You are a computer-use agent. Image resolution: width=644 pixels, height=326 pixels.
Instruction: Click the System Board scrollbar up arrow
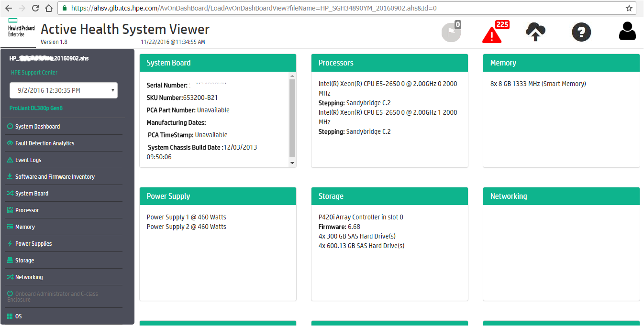(292, 76)
